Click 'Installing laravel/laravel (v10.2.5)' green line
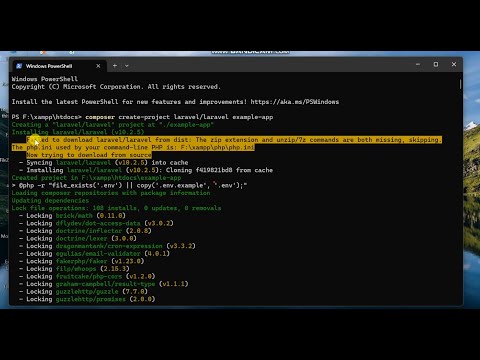Viewport: 480px width, 360px height. coord(78,132)
